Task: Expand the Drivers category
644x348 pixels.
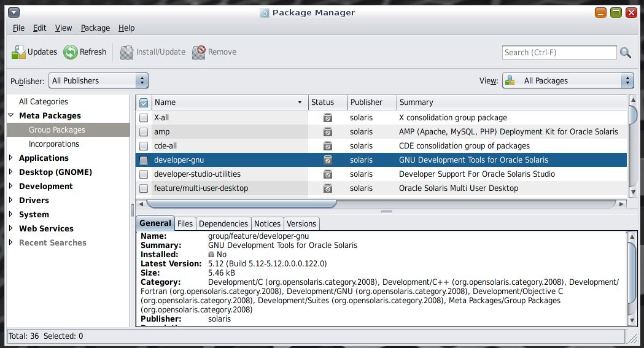Action: coord(11,200)
